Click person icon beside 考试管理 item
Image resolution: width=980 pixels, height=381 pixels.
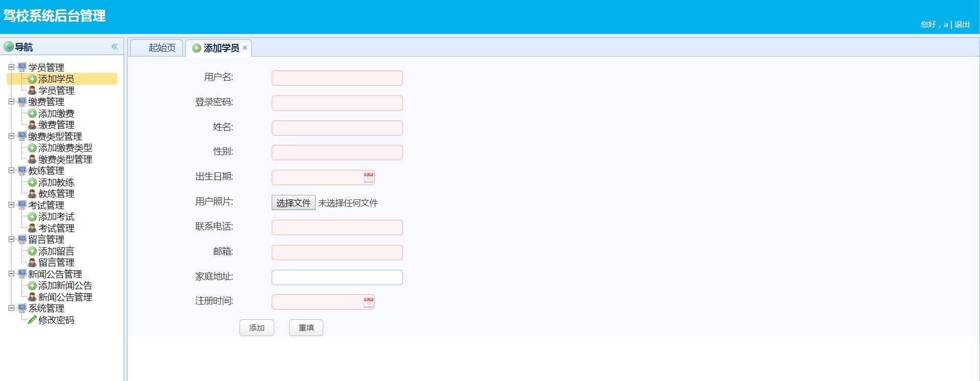(x=32, y=228)
